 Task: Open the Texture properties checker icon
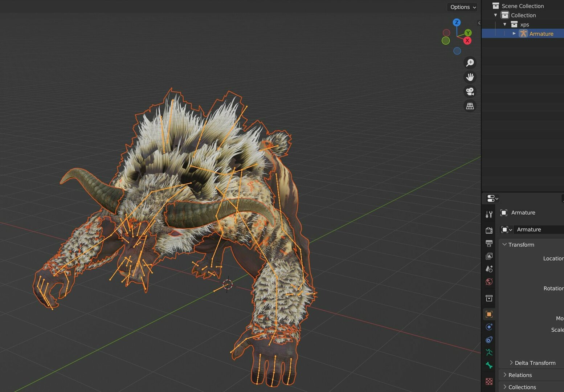pyautogui.click(x=489, y=381)
